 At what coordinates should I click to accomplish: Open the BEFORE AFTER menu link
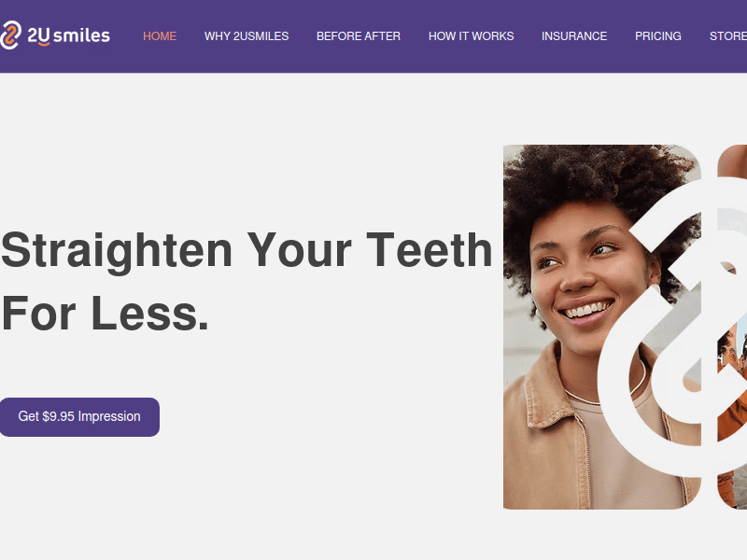[x=359, y=36]
